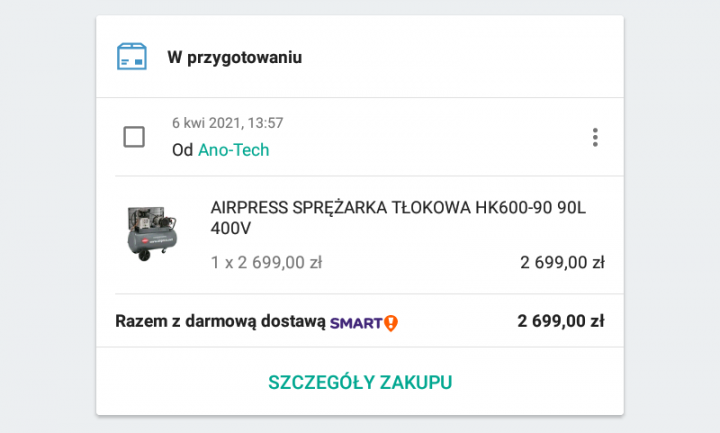Click the 'Od' label before the seller name

click(x=182, y=150)
